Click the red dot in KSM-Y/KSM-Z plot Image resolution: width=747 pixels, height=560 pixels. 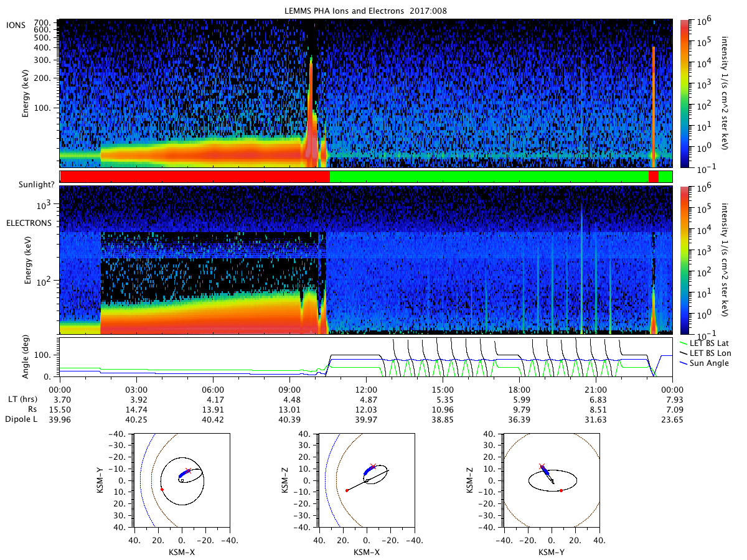tap(561, 490)
